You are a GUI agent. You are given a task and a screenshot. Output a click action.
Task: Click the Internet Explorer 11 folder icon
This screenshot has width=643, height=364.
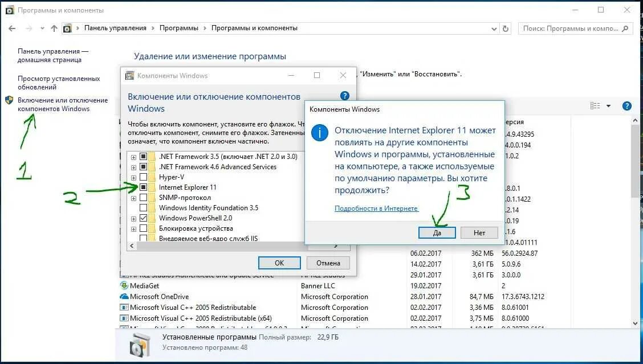(x=152, y=187)
